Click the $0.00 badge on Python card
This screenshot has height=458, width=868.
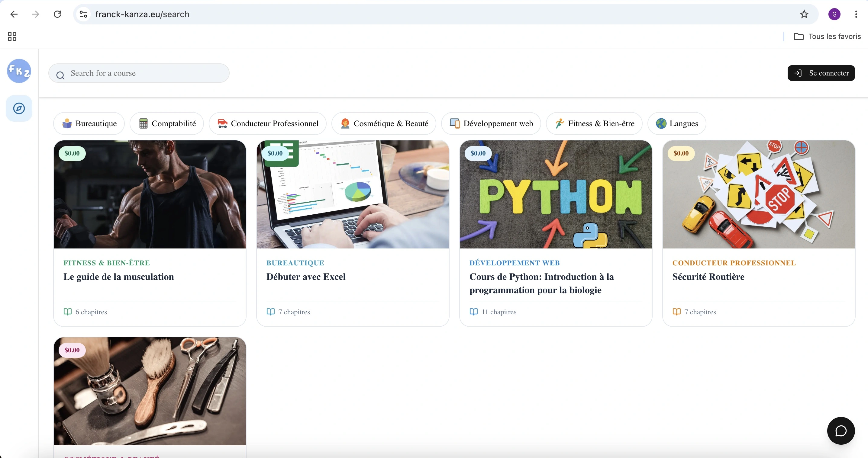coord(478,154)
